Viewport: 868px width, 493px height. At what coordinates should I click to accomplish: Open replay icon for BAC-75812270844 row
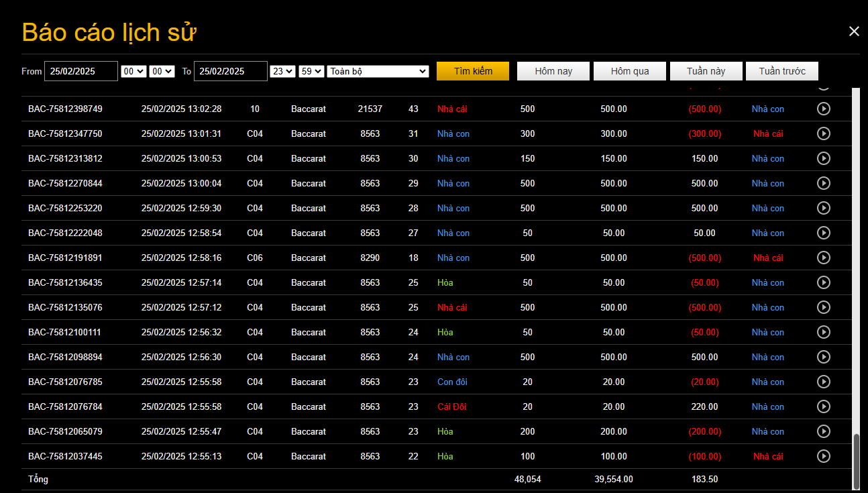(x=823, y=183)
